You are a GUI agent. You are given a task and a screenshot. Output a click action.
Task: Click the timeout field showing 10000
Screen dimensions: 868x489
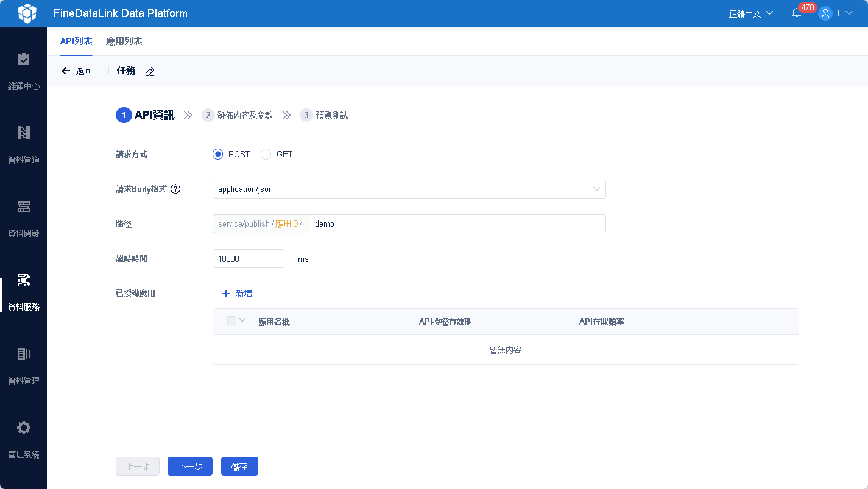click(249, 258)
